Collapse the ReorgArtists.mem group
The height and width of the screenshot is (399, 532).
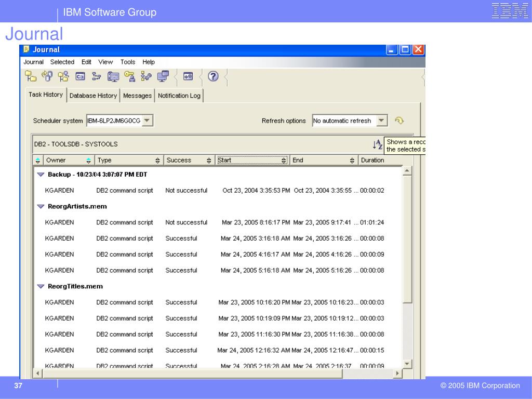click(x=41, y=206)
